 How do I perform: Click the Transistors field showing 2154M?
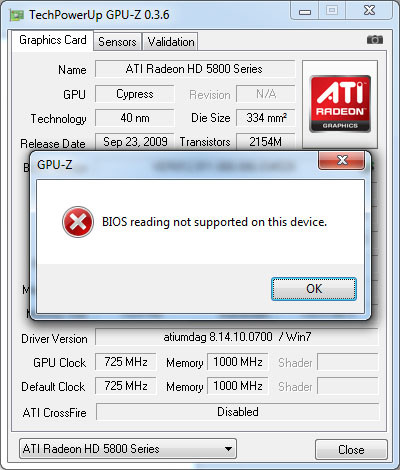click(266, 141)
